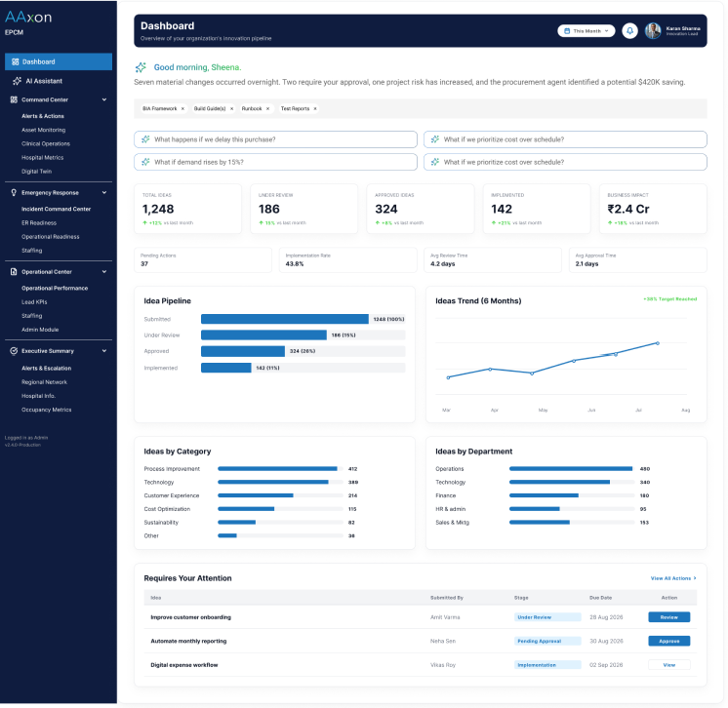Collapse the Executive Summary section
The height and width of the screenshot is (708, 728).
[x=104, y=351]
